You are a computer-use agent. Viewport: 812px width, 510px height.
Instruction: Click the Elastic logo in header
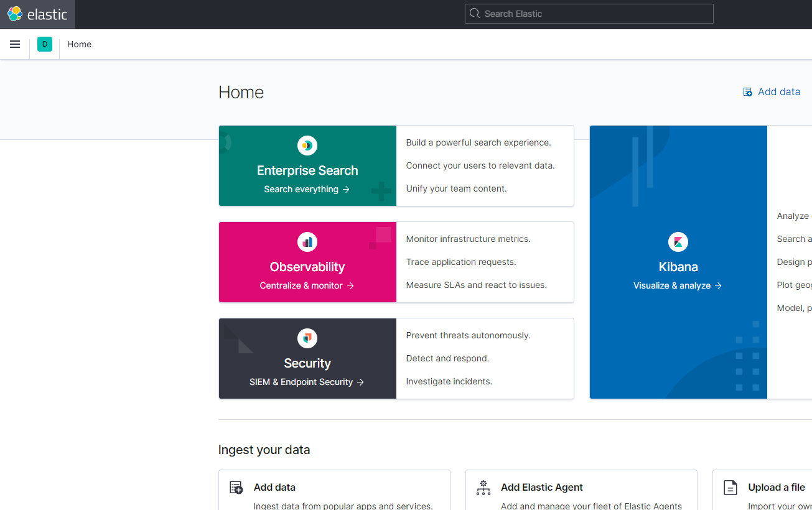point(37,14)
